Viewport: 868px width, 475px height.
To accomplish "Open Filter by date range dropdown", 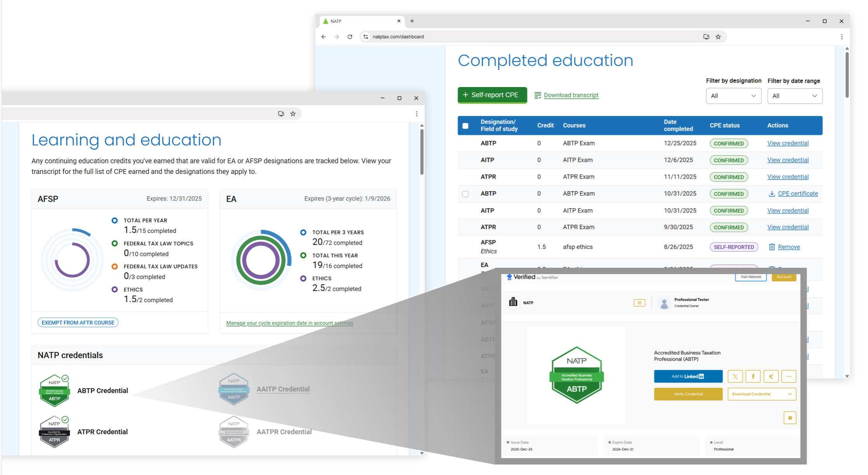I will click(x=794, y=96).
